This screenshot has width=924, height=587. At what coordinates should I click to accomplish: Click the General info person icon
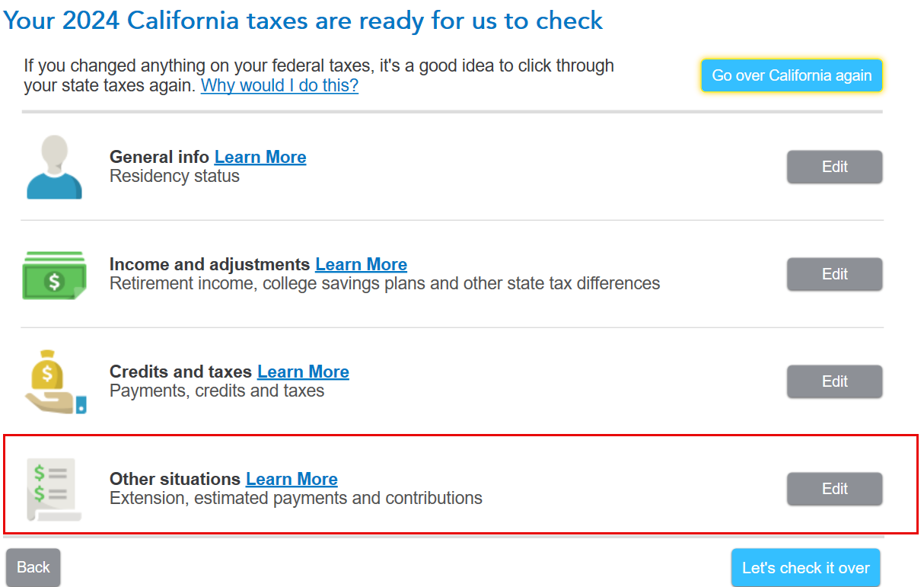coord(54,167)
